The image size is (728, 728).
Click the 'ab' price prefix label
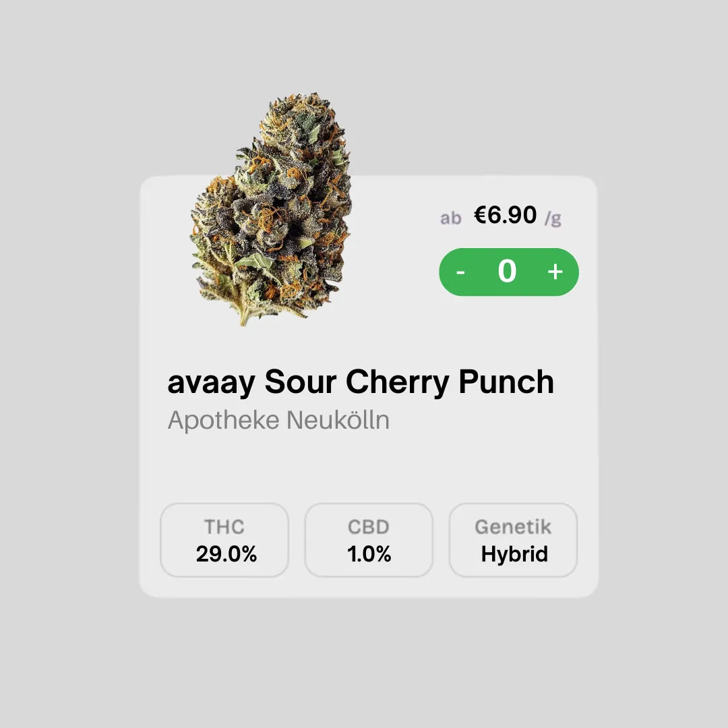(x=450, y=218)
